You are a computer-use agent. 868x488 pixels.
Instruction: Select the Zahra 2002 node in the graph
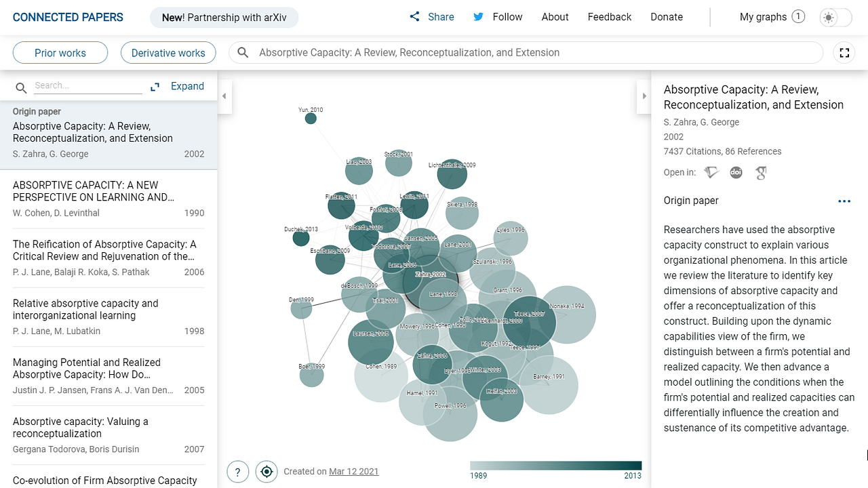(431, 274)
